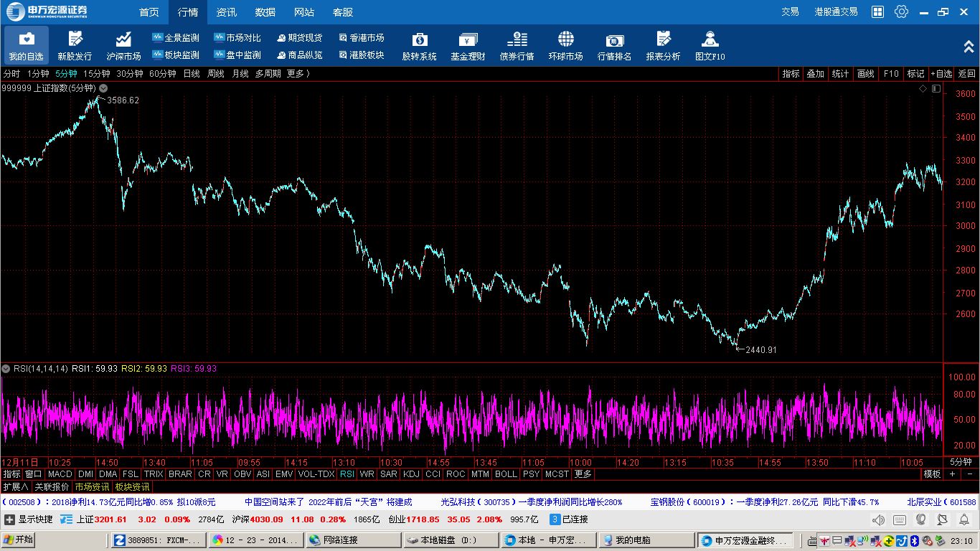Switch chart to 15分钟 period

96,73
